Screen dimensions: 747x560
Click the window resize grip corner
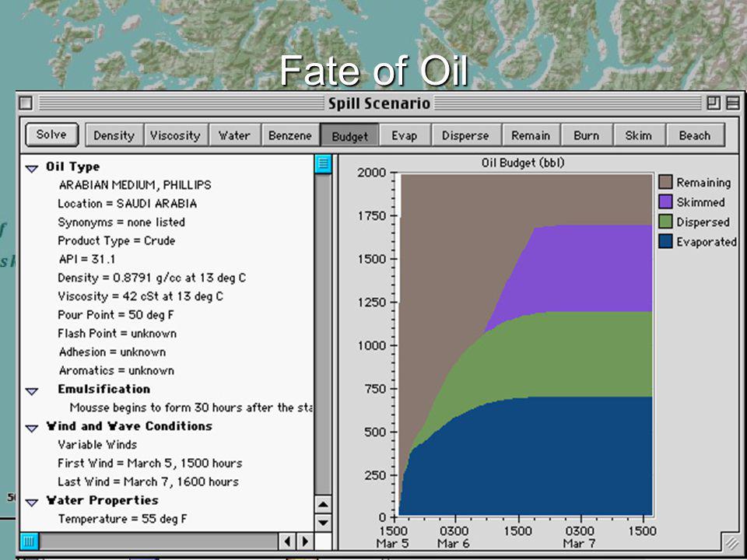click(731, 542)
